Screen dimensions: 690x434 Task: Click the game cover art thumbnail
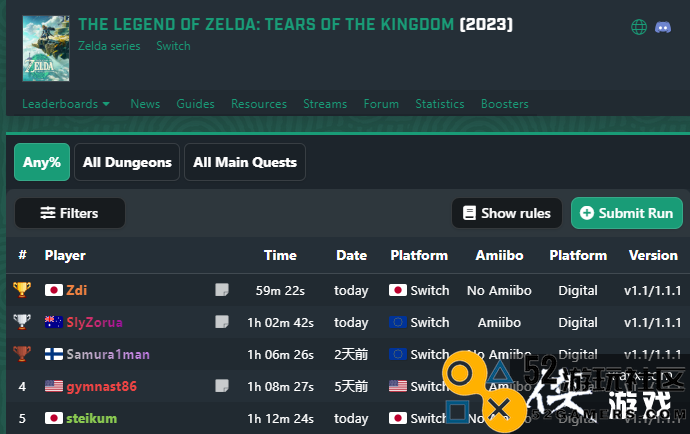click(x=46, y=48)
